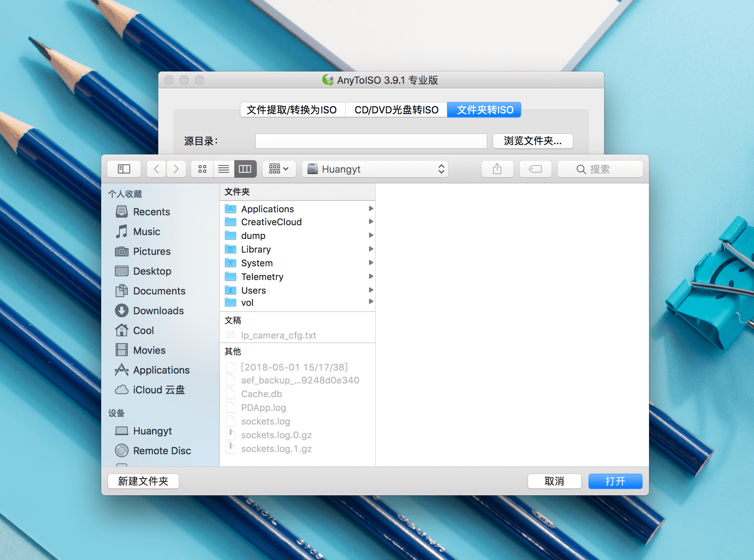Select the Telemetry folder
This screenshot has width=754, height=560.
coord(297,277)
